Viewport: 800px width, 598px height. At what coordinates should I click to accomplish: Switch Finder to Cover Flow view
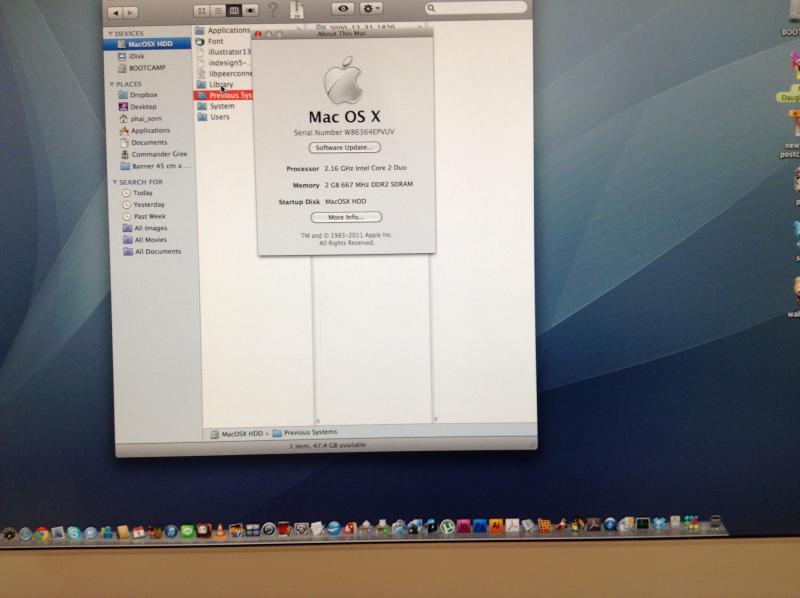[249, 10]
